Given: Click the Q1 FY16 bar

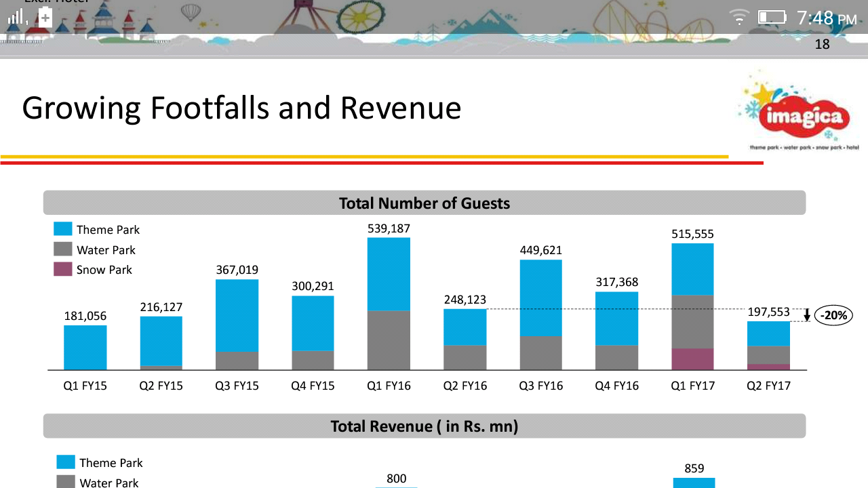Looking at the screenshot, I should (389, 304).
